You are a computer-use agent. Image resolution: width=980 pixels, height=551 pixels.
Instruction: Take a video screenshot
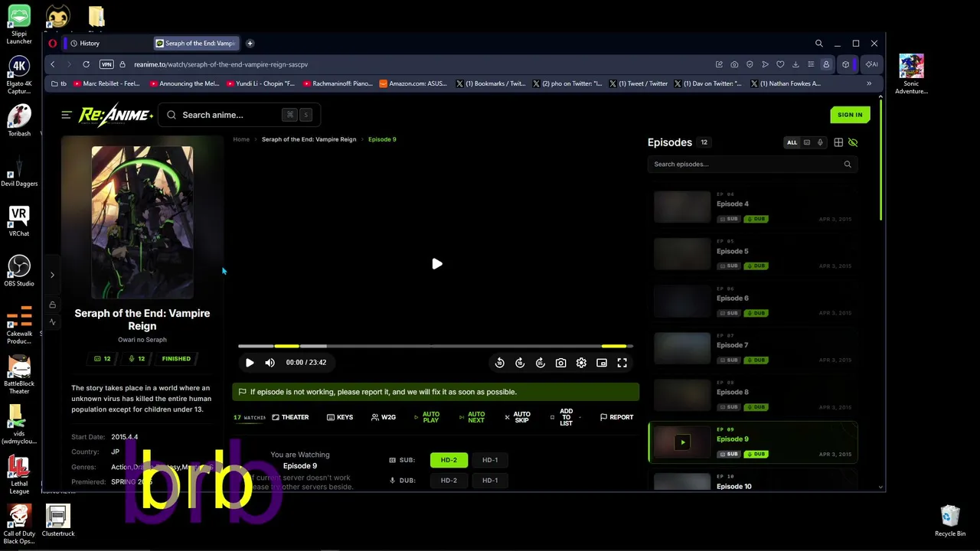point(561,363)
